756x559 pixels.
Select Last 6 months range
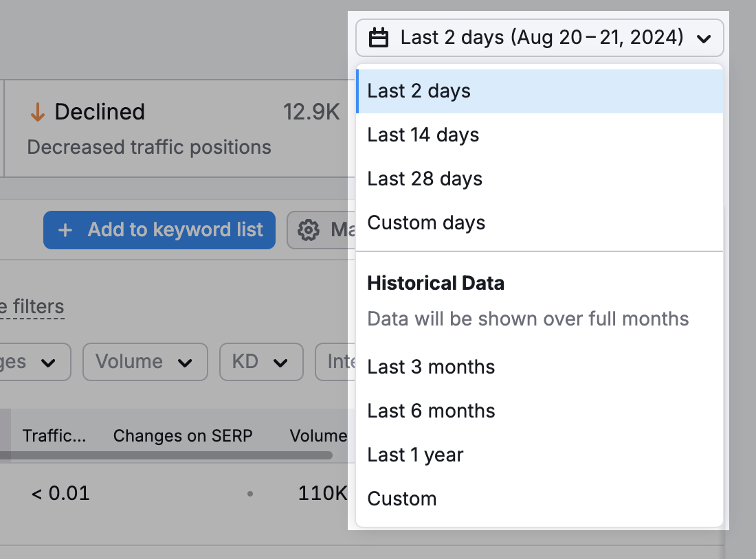431,411
